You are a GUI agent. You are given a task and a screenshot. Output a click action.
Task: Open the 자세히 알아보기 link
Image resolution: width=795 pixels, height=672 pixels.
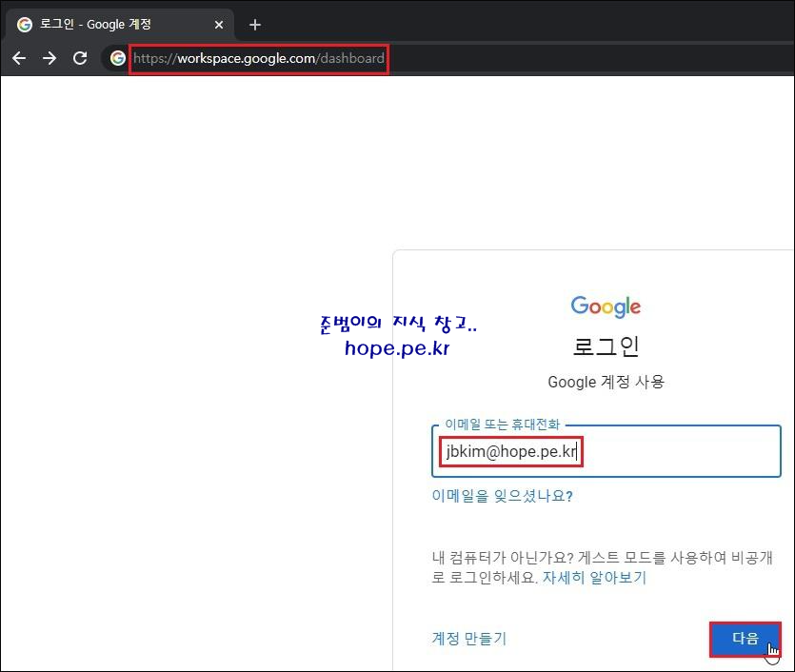click(x=594, y=577)
